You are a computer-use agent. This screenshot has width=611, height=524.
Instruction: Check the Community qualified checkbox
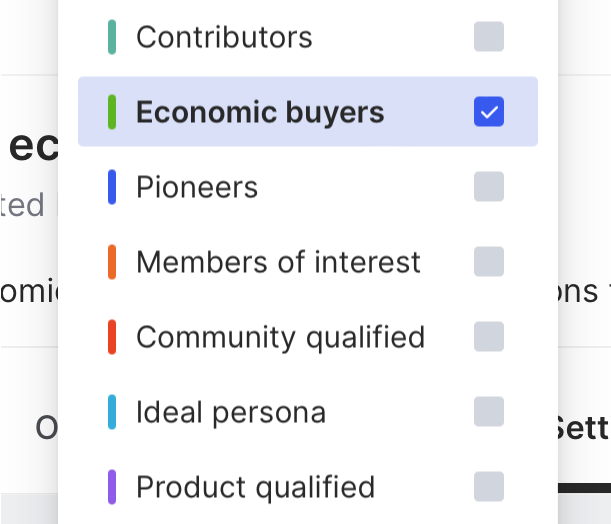tap(489, 337)
